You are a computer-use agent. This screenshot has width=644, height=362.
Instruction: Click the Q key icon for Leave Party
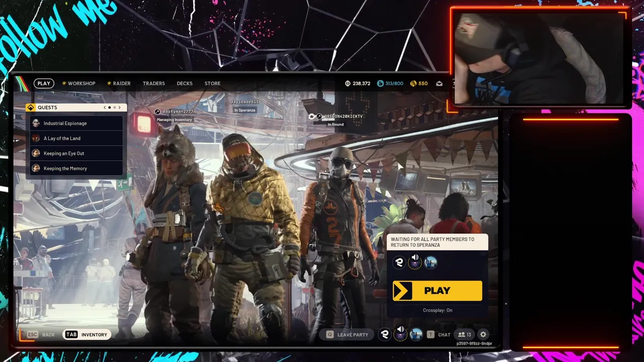(330, 334)
